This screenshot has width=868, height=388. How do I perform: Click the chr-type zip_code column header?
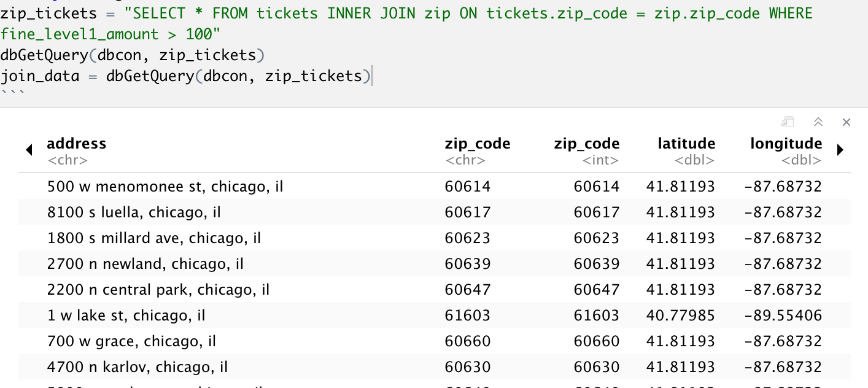click(478, 144)
